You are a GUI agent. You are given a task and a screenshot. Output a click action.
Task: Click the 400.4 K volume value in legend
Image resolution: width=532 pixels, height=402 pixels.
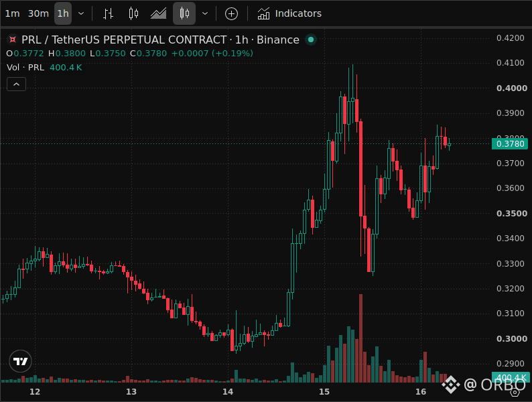coord(66,68)
